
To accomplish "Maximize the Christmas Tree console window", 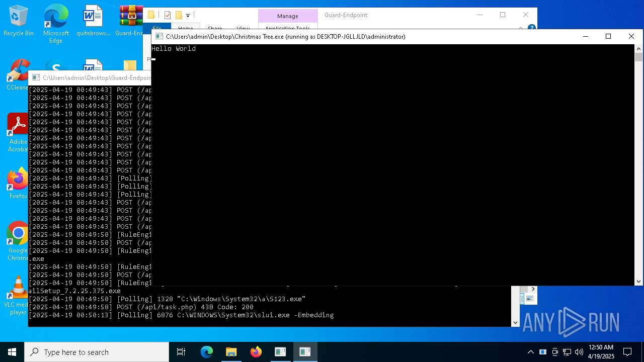I will click(608, 36).
